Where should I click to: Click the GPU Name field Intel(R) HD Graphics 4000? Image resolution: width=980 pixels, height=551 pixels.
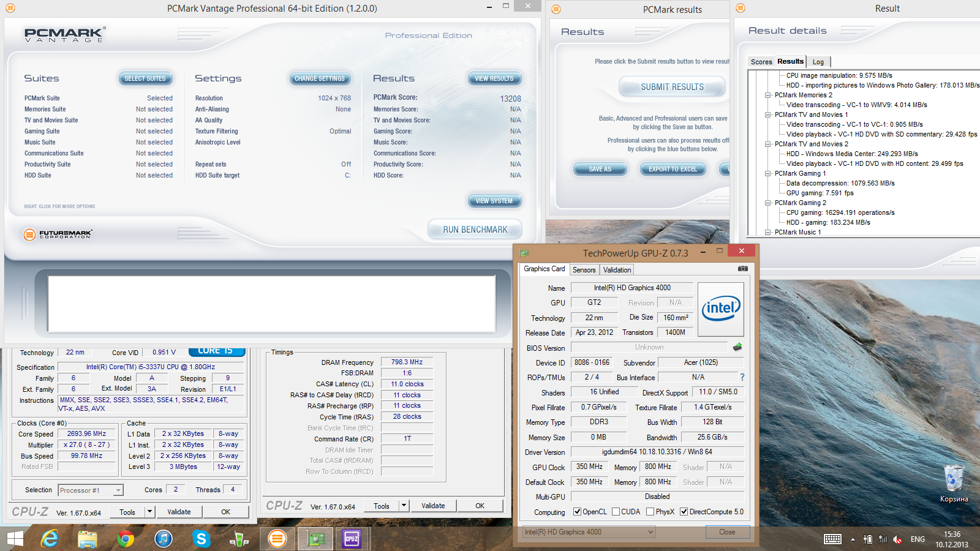pos(632,288)
